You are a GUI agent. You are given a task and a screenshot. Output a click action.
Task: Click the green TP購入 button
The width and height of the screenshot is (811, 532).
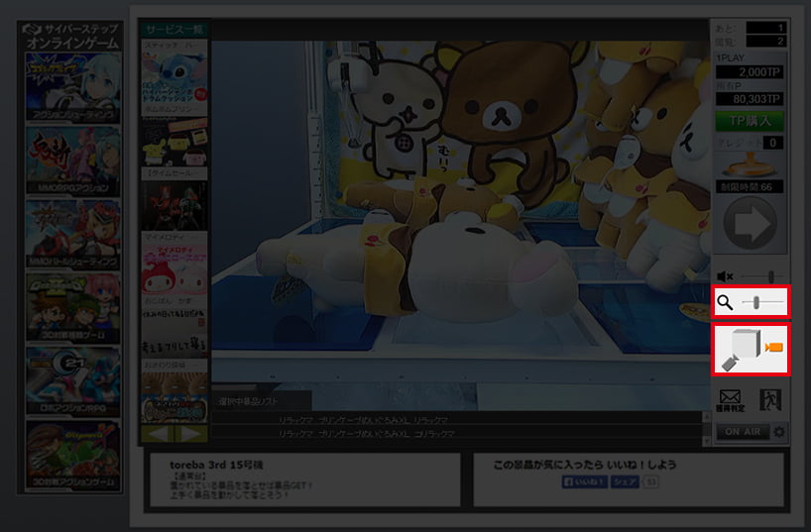[x=749, y=121]
